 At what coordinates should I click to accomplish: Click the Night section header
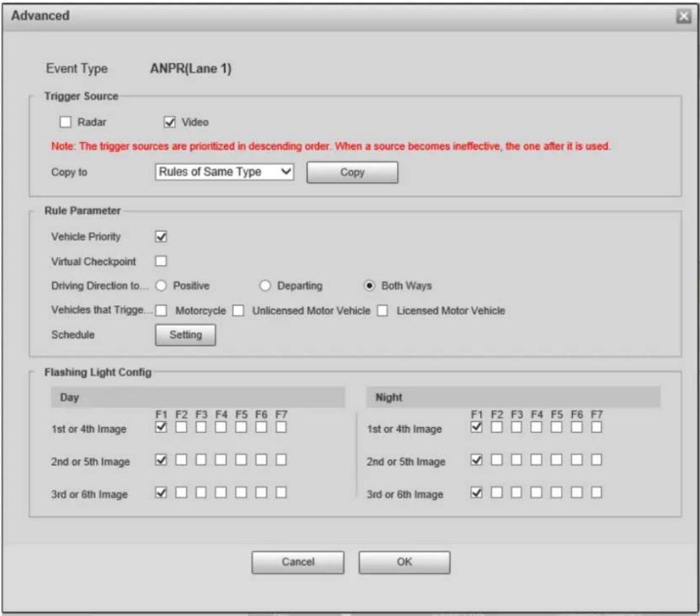click(513, 397)
